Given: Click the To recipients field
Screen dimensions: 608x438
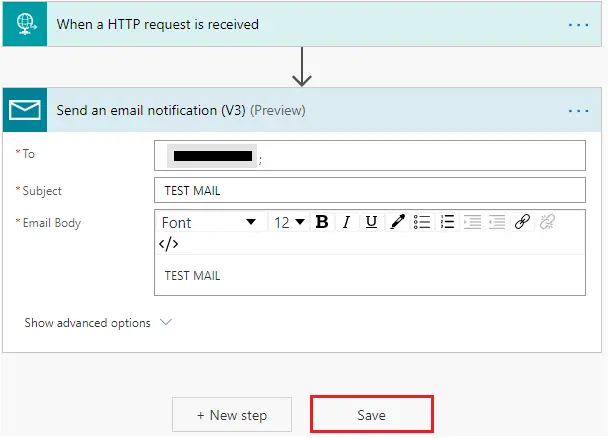Looking at the screenshot, I should click(x=370, y=155).
